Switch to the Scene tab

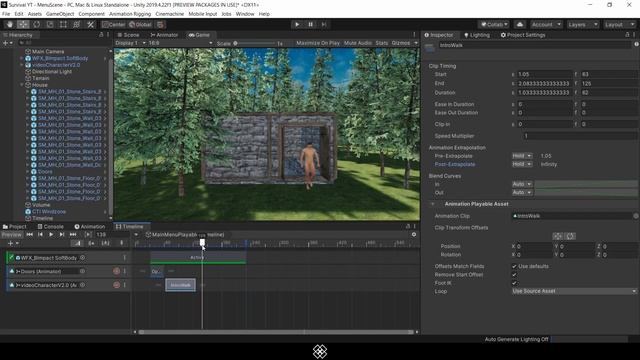pyautogui.click(x=129, y=35)
